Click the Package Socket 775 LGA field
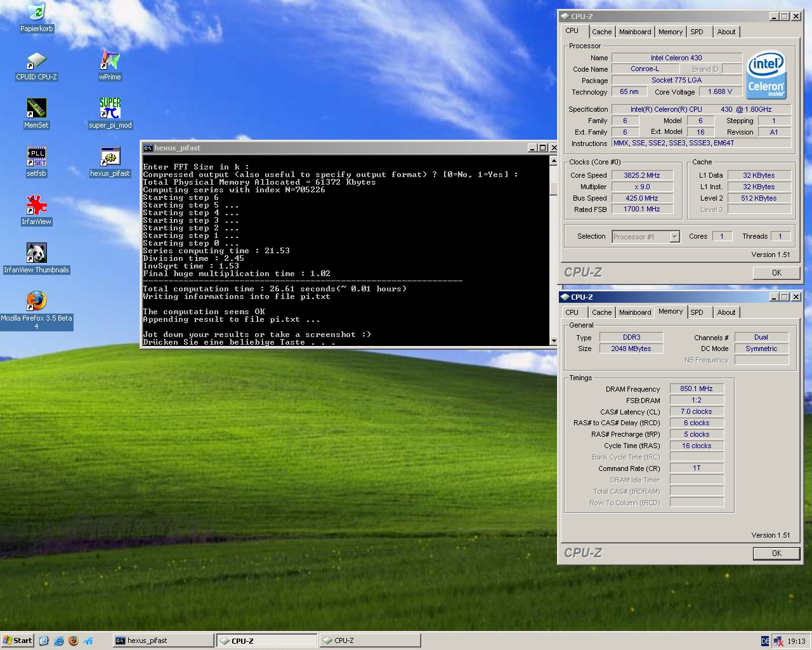The height and width of the screenshot is (650, 812). (677, 81)
